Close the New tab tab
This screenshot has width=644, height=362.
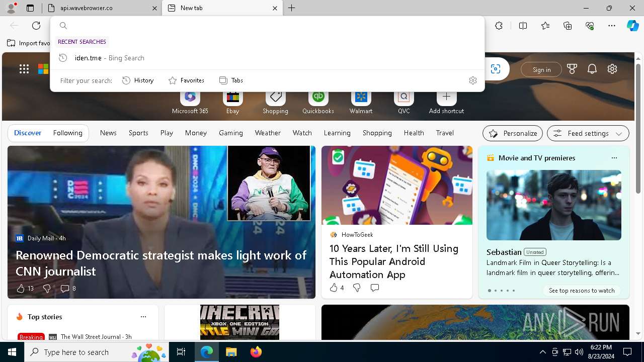point(275,8)
